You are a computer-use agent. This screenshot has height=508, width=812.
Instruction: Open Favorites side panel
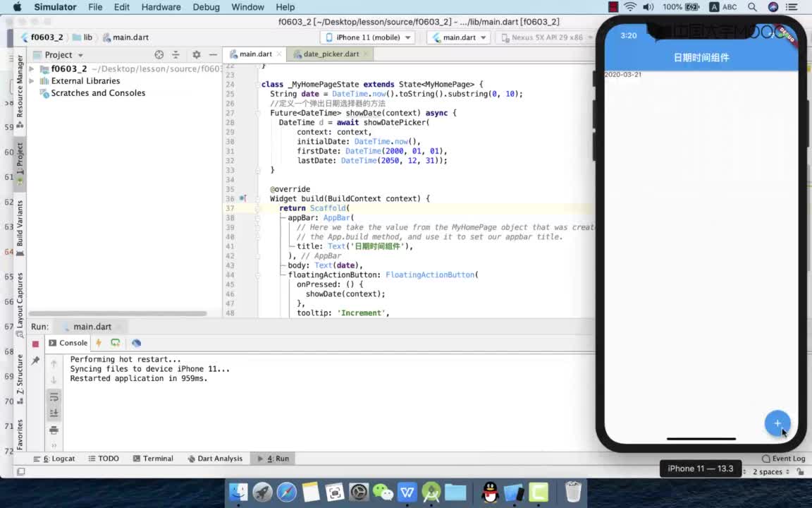(x=20, y=435)
